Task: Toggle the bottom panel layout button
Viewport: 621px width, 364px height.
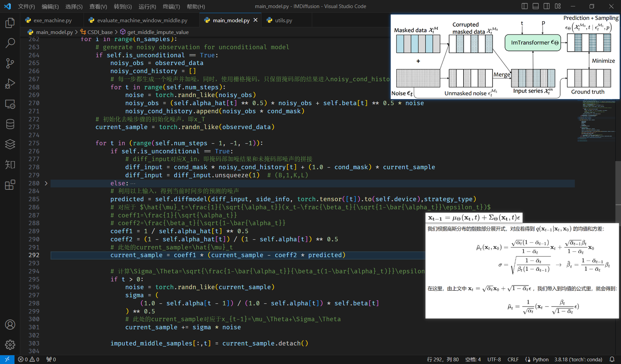Action: tap(536, 6)
